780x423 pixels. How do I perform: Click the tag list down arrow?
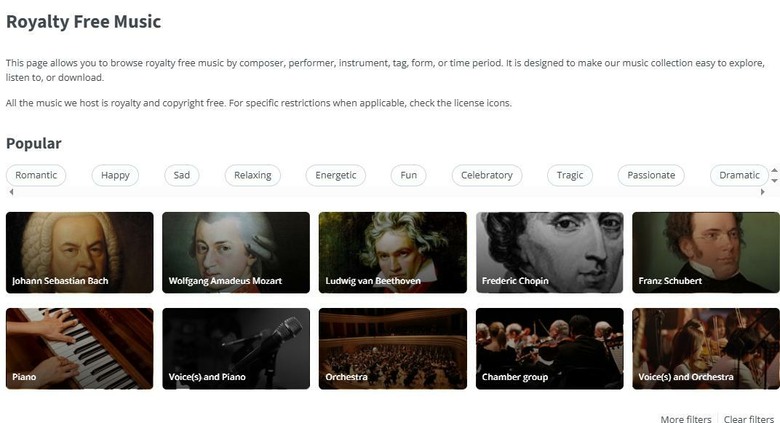click(x=775, y=181)
